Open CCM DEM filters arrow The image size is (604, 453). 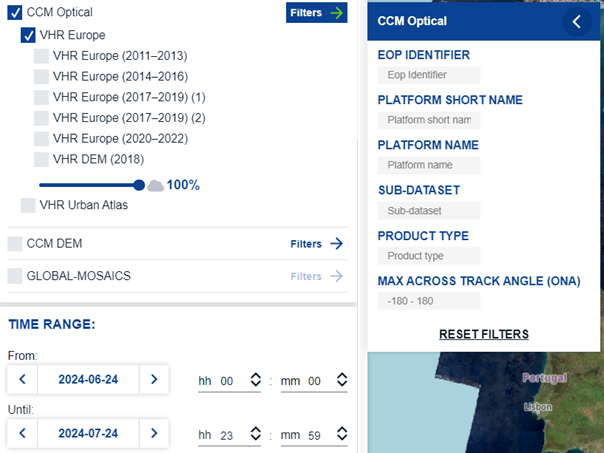coord(337,243)
